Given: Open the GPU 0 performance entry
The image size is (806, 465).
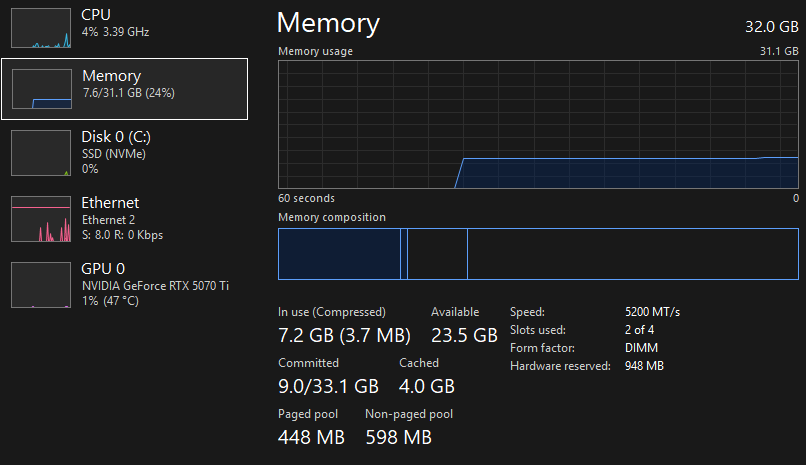Looking at the screenshot, I should coord(124,285).
